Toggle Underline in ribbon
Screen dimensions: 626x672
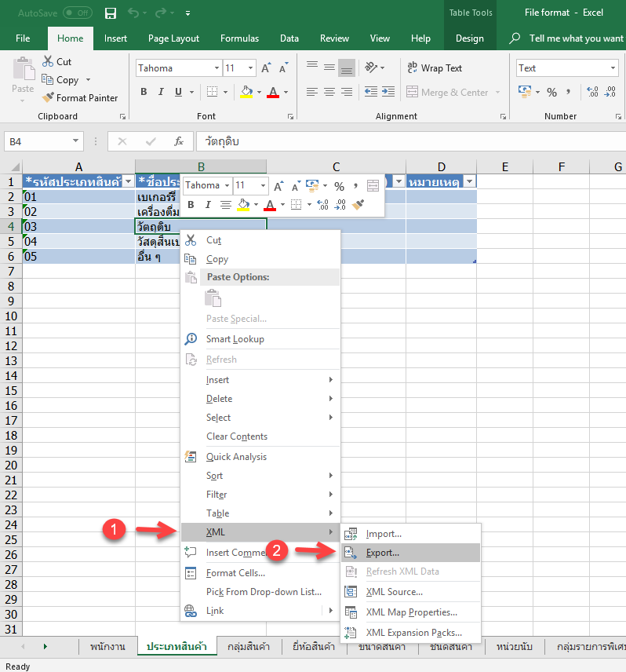(x=179, y=92)
